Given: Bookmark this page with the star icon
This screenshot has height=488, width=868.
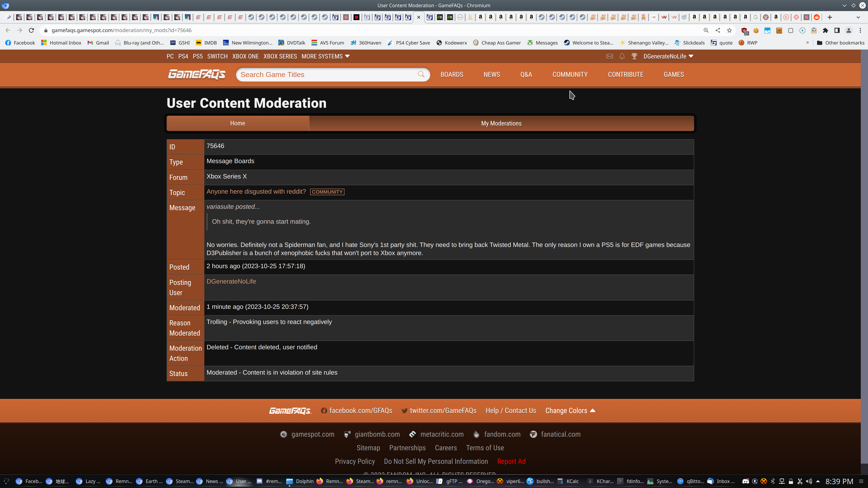Looking at the screenshot, I should click(729, 30).
